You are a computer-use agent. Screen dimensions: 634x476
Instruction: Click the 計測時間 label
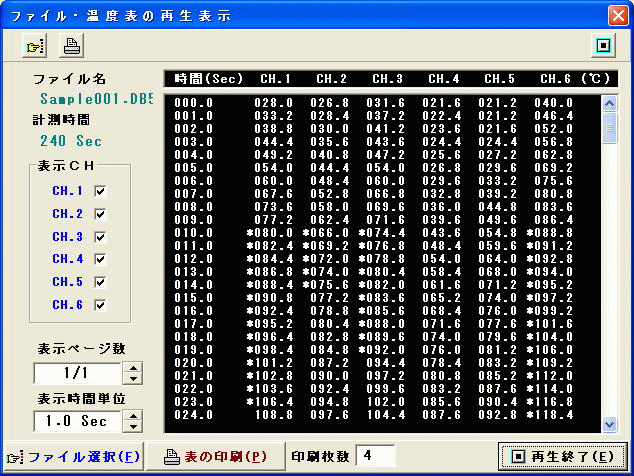(x=61, y=120)
